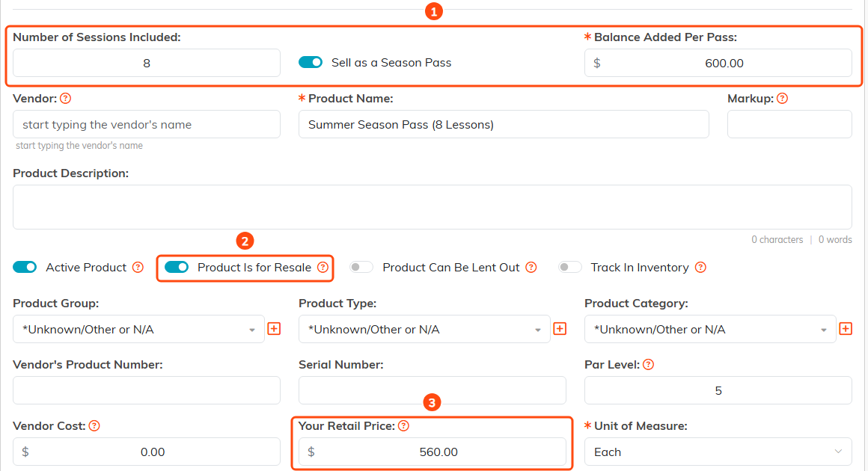Viewport: 868px width, 471px height.
Task: Select the '0 characters' count text
Action: (x=777, y=240)
